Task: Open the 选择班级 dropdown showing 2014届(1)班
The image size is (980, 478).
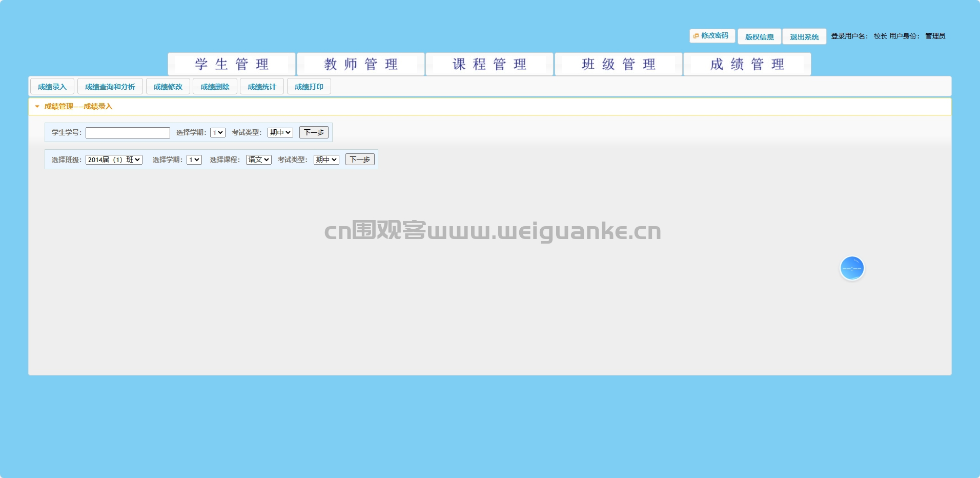Action: (114, 160)
